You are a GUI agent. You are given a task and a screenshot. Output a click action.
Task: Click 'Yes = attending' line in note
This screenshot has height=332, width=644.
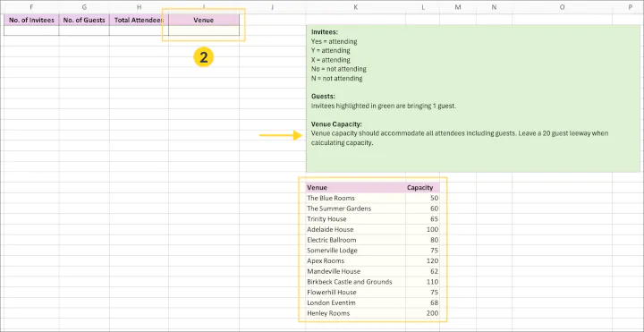point(334,41)
